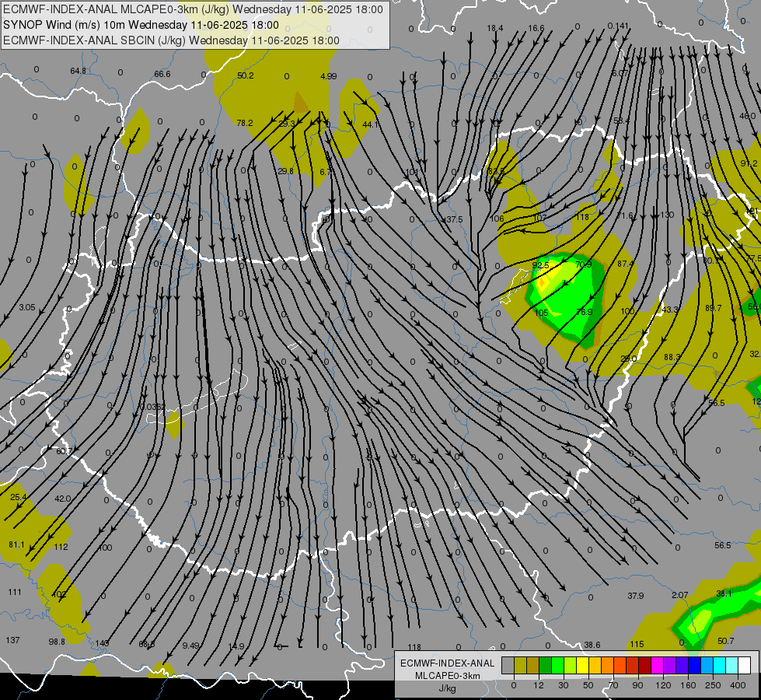Image resolution: width=761 pixels, height=700 pixels.
Task: Click the red legend swatch left of 90
Action: (633, 665)
